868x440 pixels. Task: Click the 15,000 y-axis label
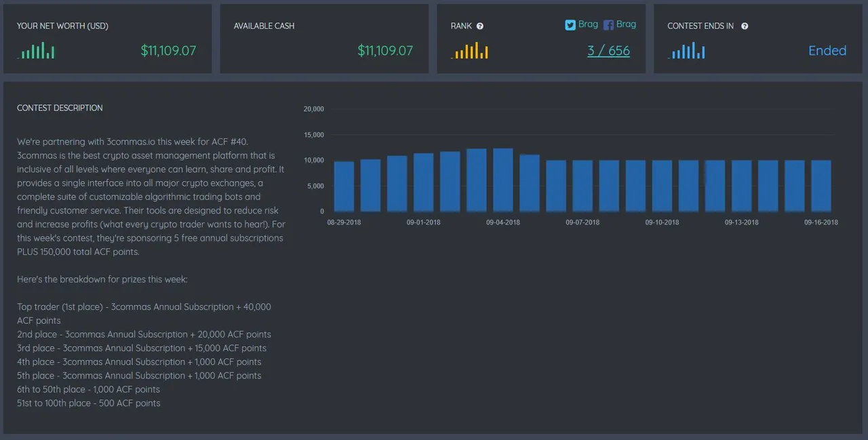(313, 135)
